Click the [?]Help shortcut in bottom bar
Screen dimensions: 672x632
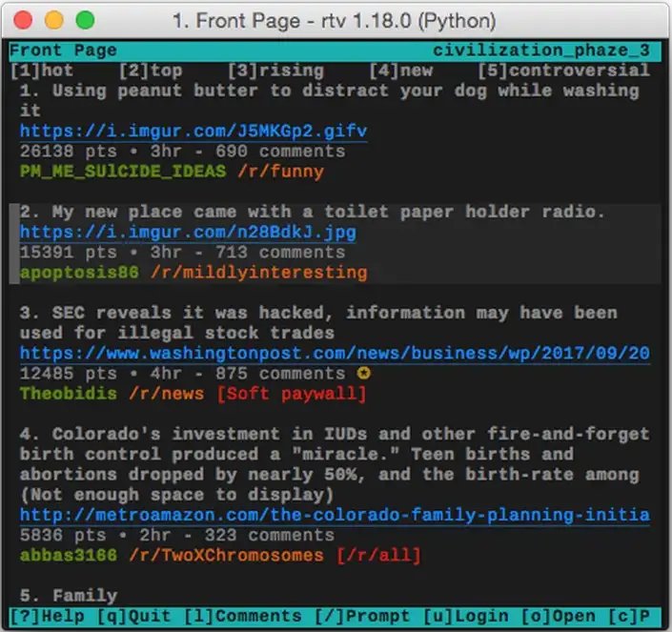coord(47,616)
